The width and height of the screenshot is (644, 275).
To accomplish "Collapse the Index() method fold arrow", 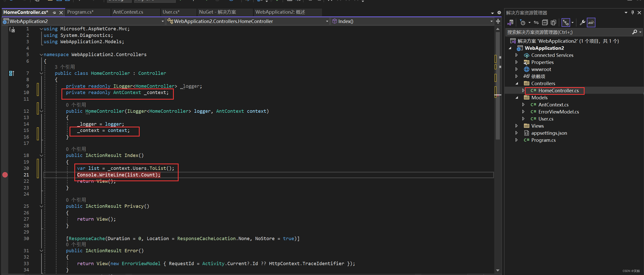I will [x=41, y=155].
